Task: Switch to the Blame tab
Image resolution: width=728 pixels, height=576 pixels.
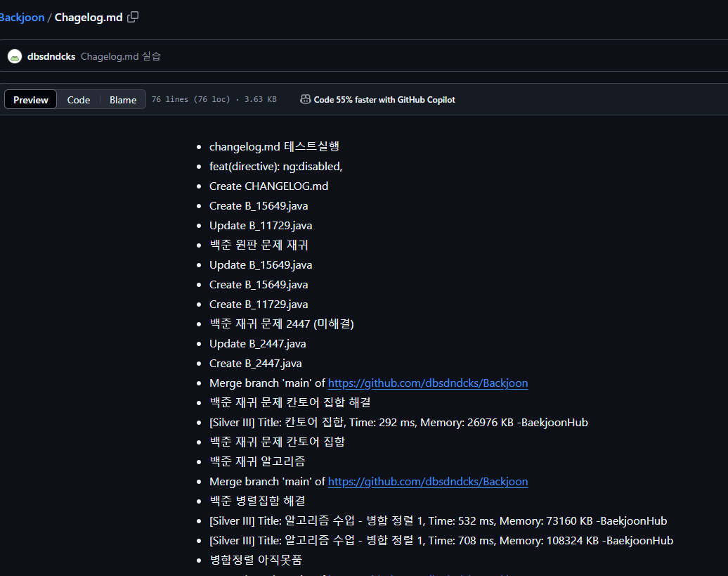Action: coord(123,99)
